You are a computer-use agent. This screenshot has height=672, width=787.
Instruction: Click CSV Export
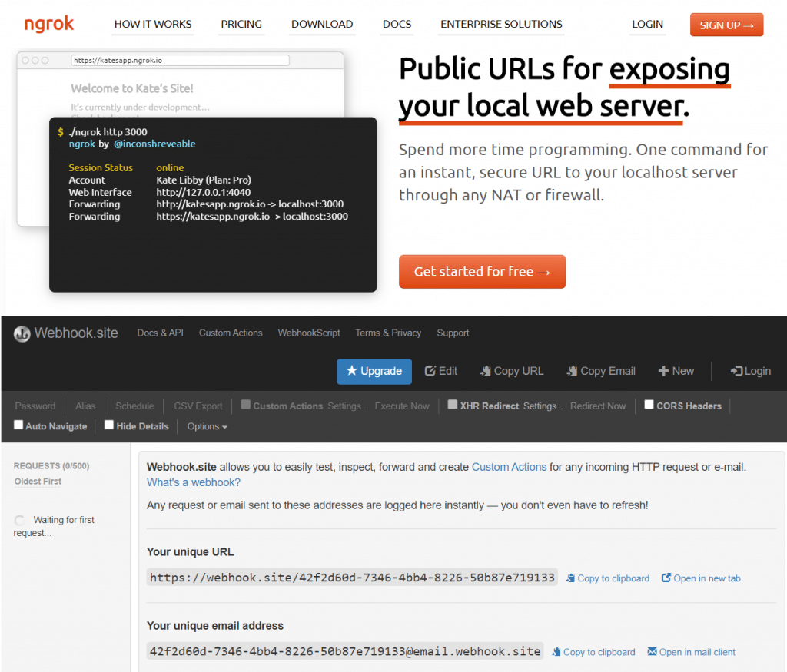198,406
